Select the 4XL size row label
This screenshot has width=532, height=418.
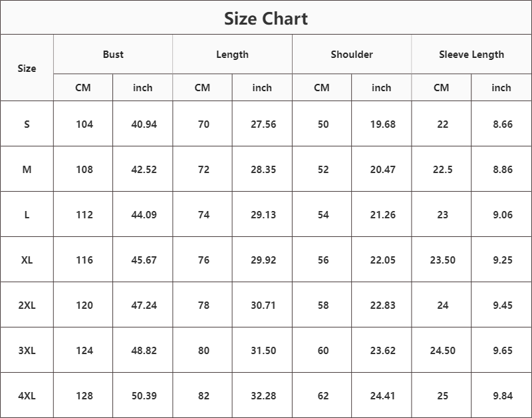27,396
